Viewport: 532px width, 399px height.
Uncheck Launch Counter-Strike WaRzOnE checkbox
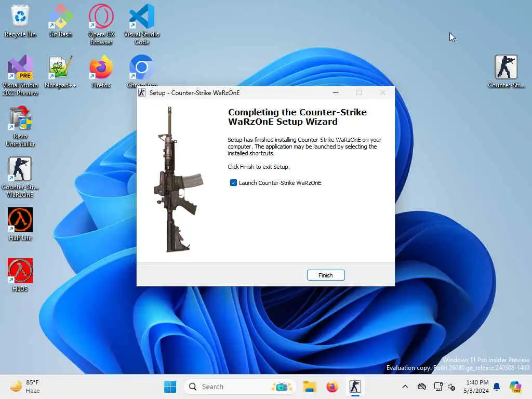pos(233,183)
